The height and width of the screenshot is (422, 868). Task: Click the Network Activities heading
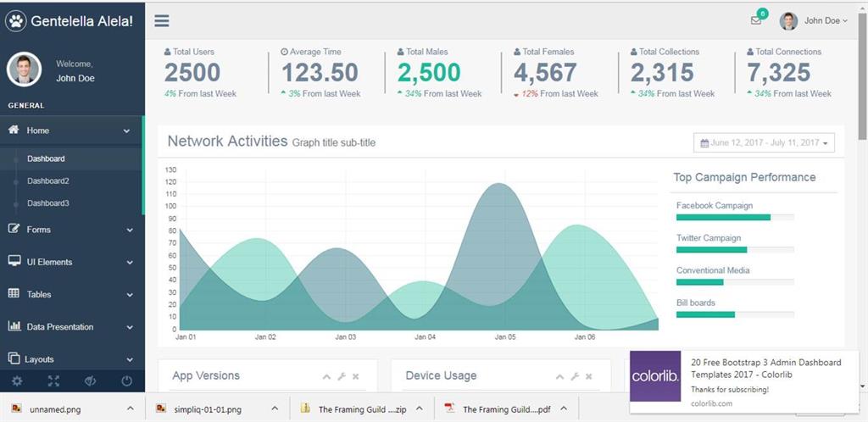point(227,141)
